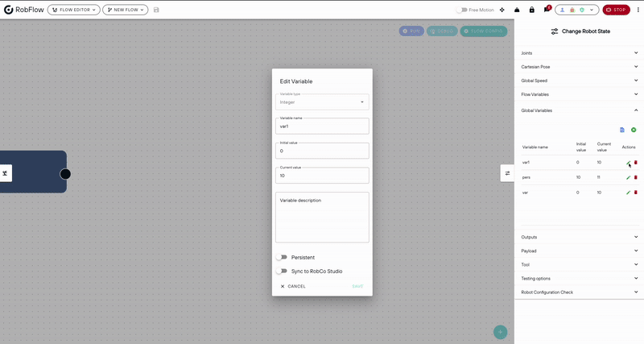Click the green add global variable icon

pyautogui.click(x=634, y=130)
